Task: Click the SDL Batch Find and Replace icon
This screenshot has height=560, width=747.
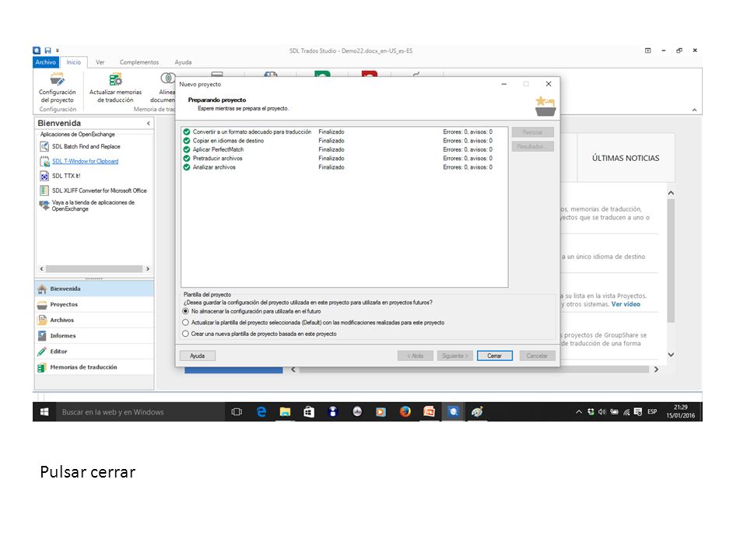Action: [x=44, y=147]
